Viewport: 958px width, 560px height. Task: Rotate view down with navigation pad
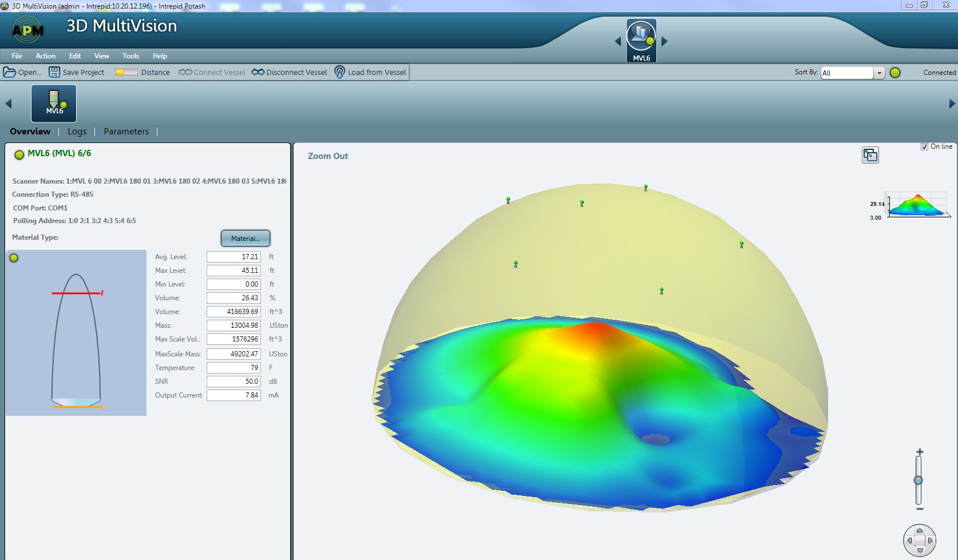click(x=920, y=550)
